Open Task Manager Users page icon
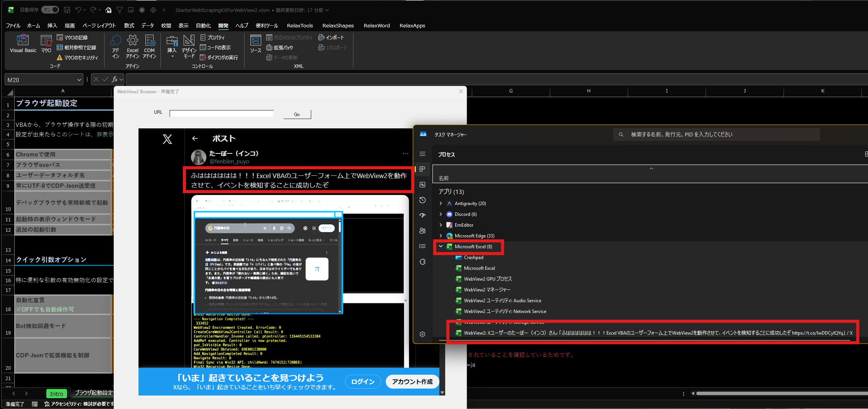The height and width of the screenshot is (409, 868). pyautogui.click(x=422, y=231)
